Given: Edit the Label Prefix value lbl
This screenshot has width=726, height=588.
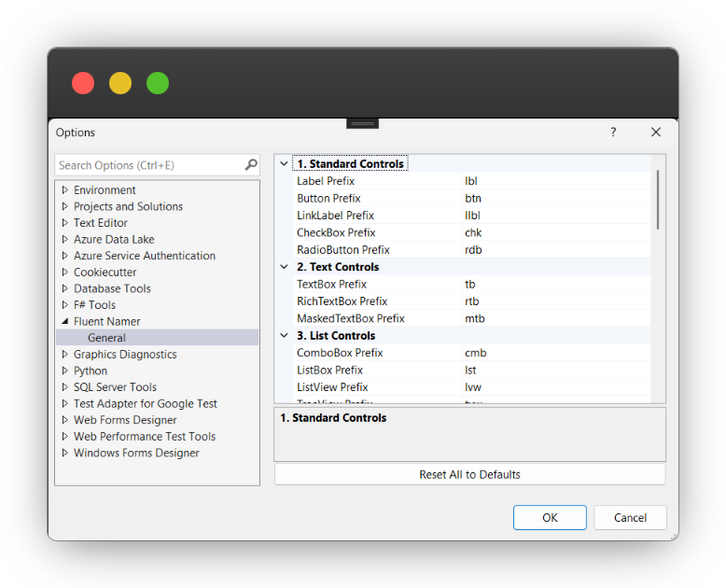Looking at the screenshot, I should click(471, 181).
